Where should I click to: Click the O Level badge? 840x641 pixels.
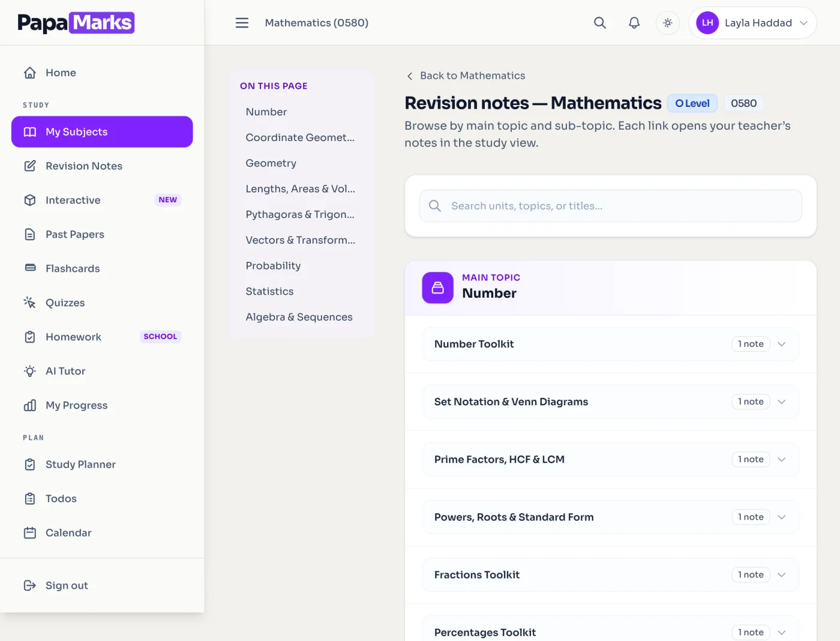pyautogui.click(x=692, y=103)
